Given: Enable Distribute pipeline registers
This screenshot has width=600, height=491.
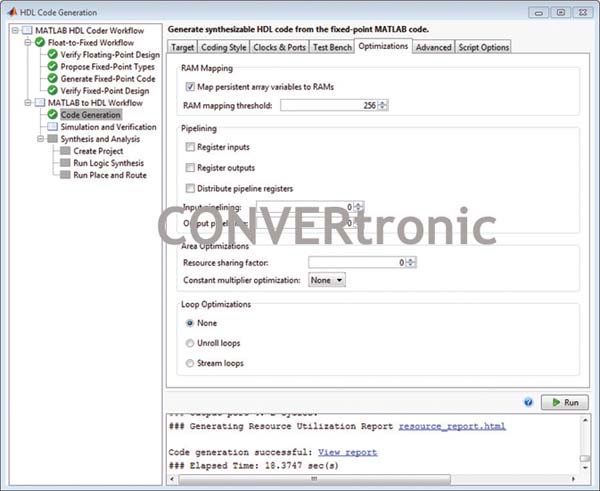Looking at the screenshot, I should click(190, 188).
